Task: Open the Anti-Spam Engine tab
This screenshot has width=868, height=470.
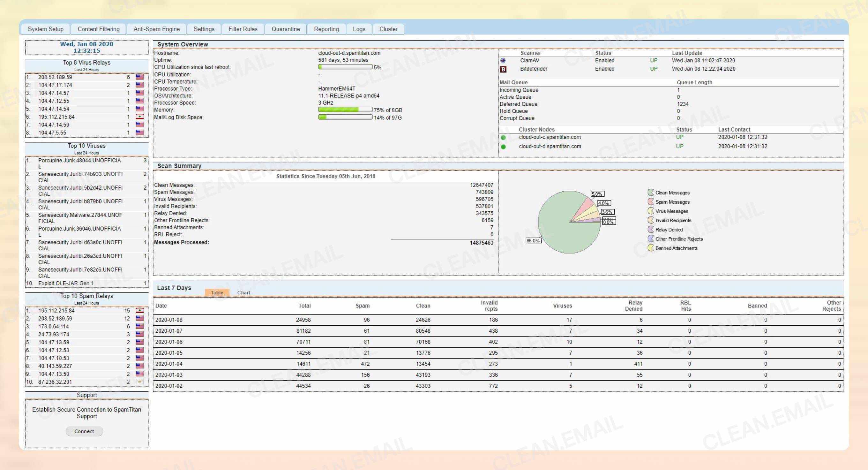Action: [x=156, y=29]
